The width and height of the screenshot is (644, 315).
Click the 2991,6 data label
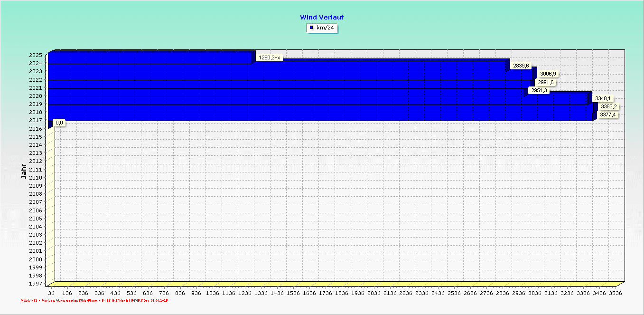546,82
